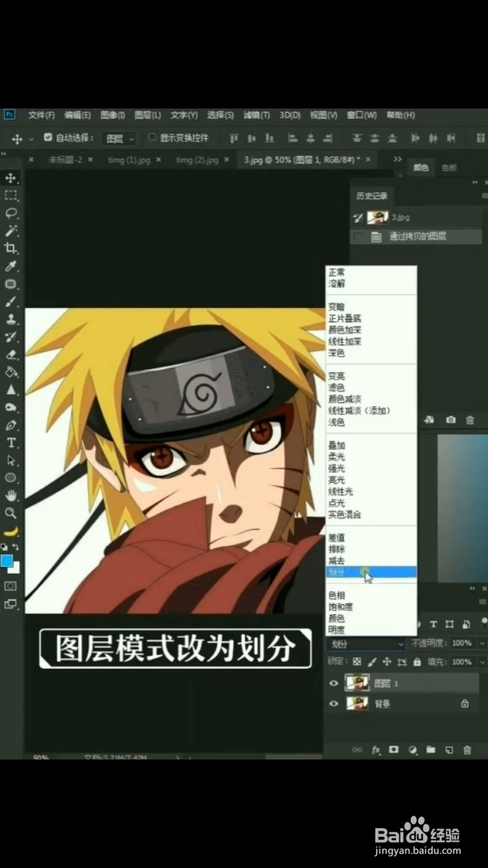Select the 图层 1 layer thumbnail
Viewport: 488px width, 868px height.
[x=357, y=684]
